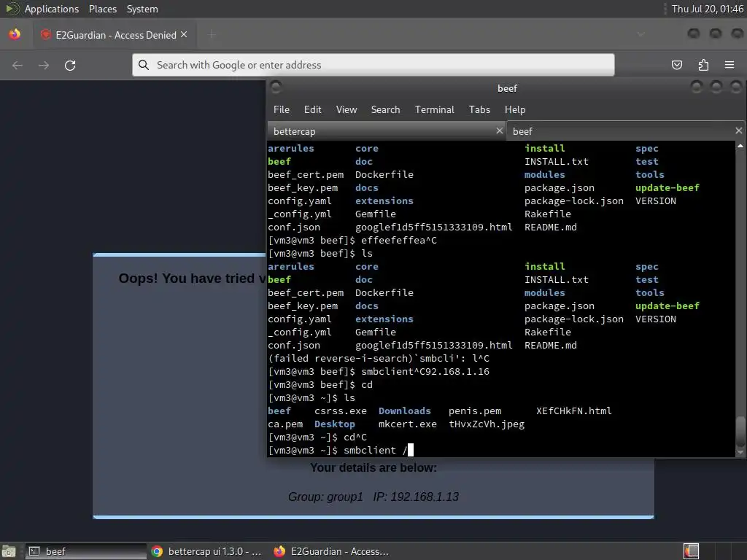Click the terminal scrollbar down arrow
747x560 pixels.
coord(740,452)
